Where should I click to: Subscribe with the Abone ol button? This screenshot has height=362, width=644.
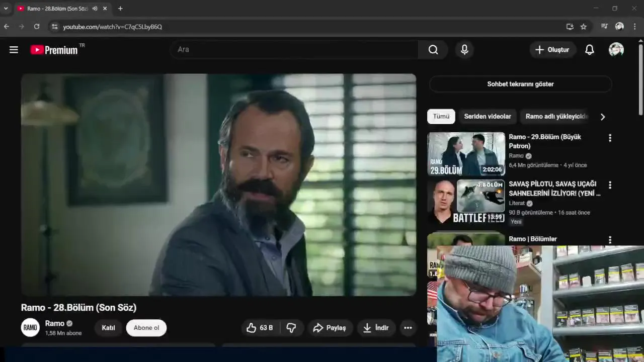[146, 328]
